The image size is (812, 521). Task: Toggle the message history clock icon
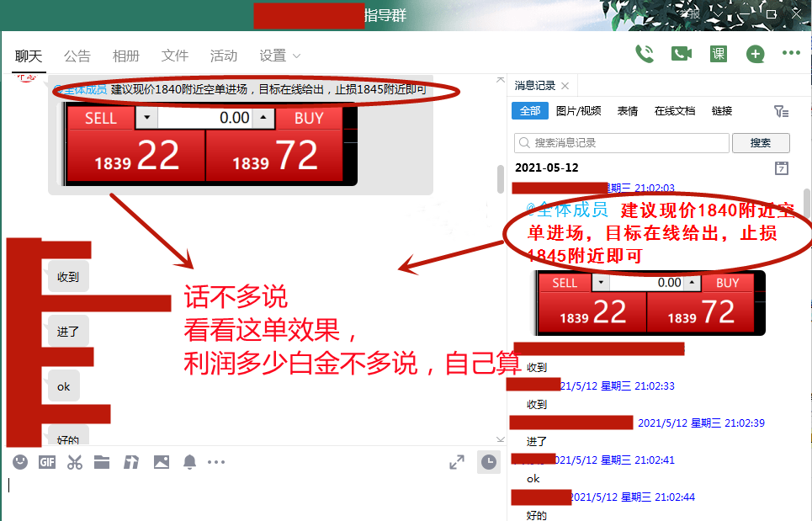pyautogui.click(x=488, y=462)
